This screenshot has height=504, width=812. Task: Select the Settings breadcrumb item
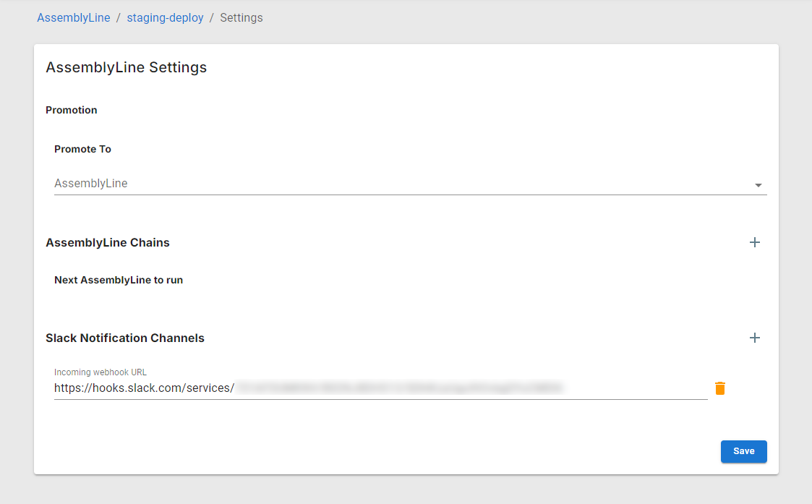click(242, 17)
